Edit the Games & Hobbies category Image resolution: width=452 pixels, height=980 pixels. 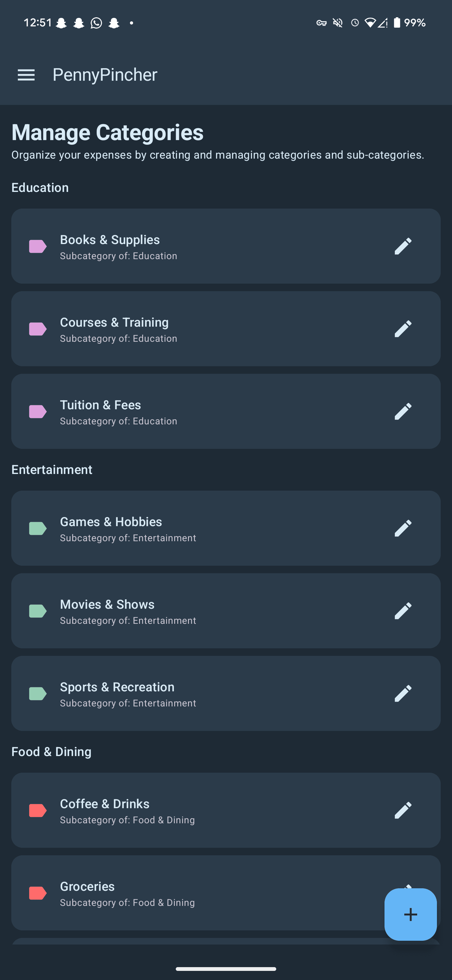click(x=403, y=528)
